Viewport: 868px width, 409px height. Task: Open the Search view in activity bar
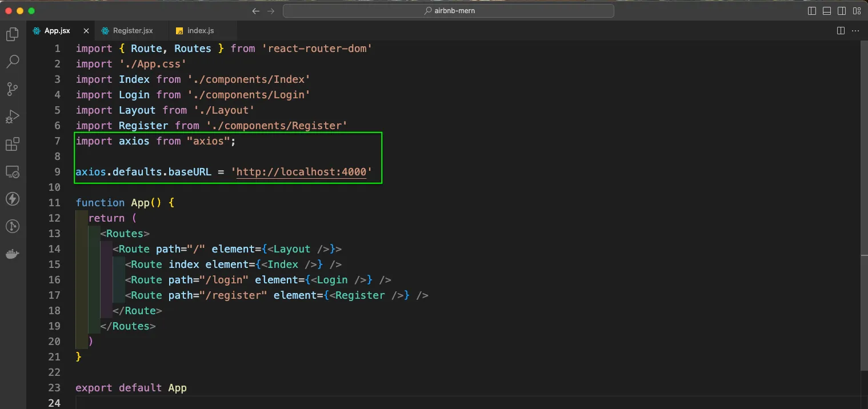[13, 62]
